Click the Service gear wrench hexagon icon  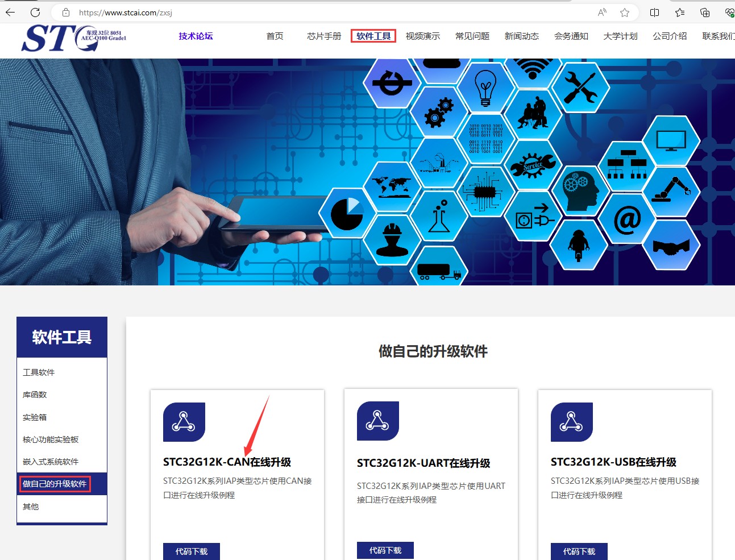[533, 165]
